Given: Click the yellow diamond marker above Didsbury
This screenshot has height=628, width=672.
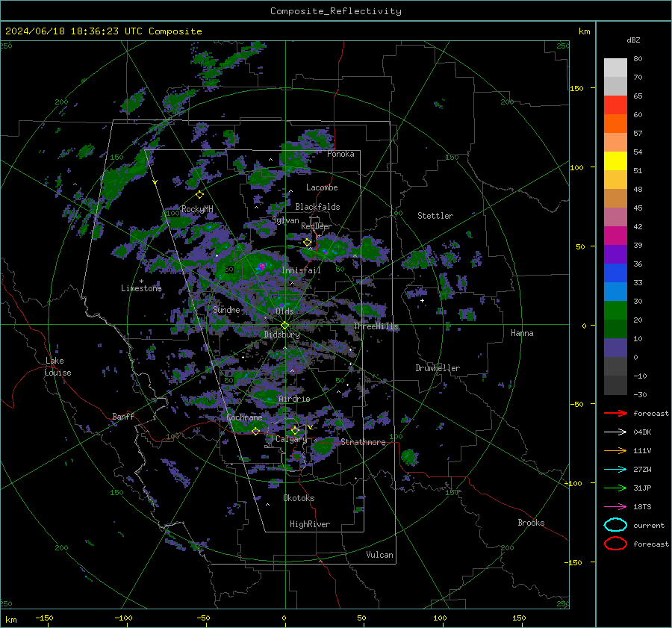Looking at the screenshot, I should [284, 325].
